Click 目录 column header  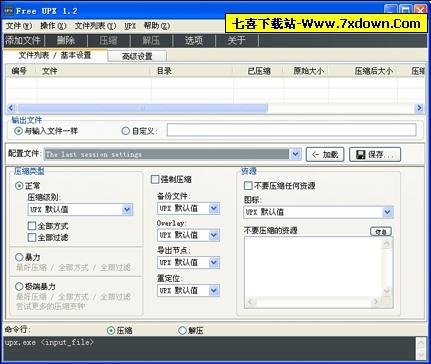click(x=192, y=71)
